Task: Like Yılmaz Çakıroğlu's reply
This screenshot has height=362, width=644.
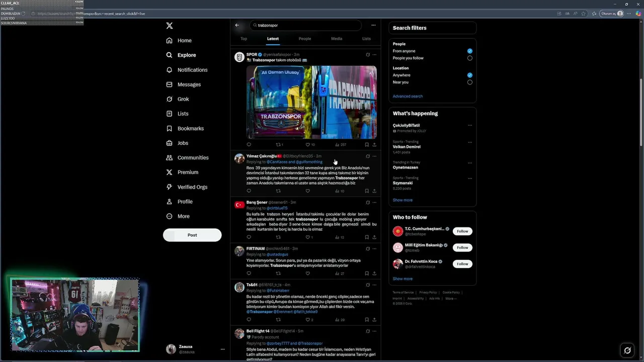Action: click(308, 191)
